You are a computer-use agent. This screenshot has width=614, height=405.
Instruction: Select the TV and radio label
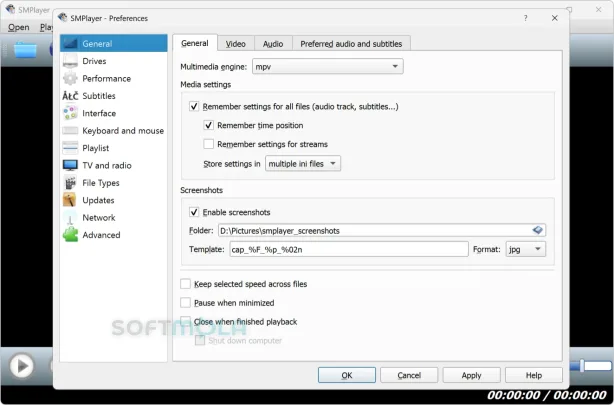(x=107, y=165)
